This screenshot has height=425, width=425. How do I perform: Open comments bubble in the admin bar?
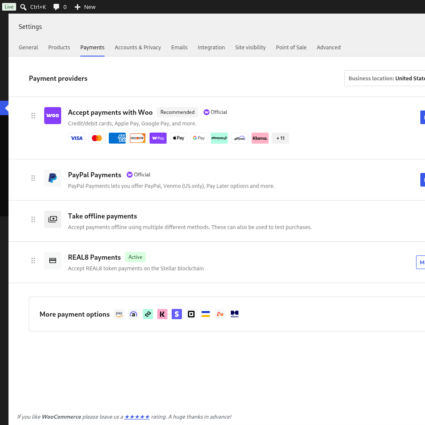click(60, 7)
